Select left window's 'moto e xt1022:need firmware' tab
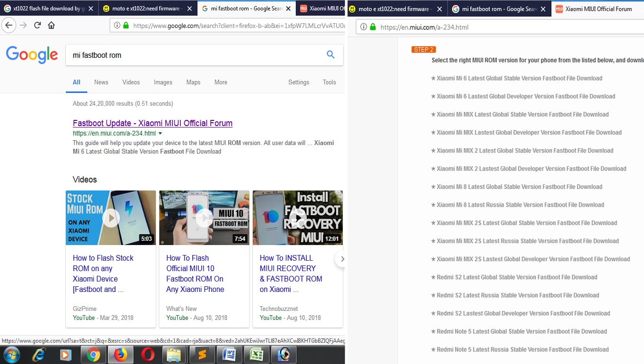This screenshot has height=364, width=644. (x=148, y=9)
